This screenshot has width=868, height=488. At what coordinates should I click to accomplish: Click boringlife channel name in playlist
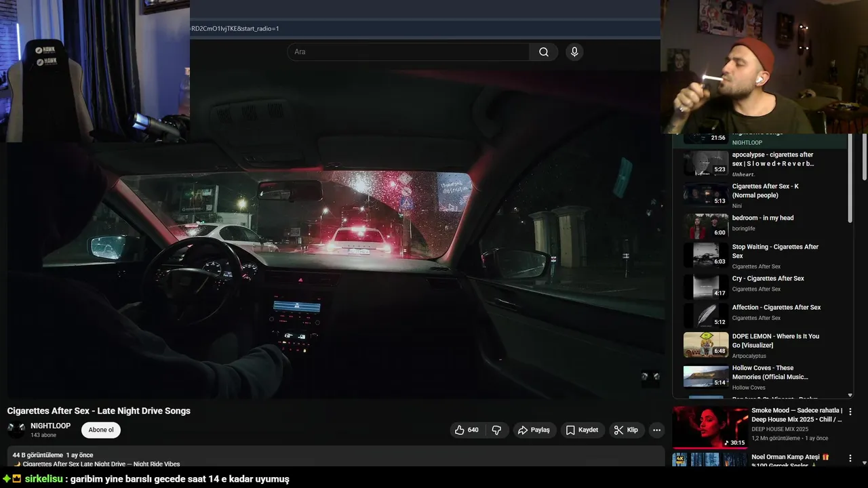(743, 228)
